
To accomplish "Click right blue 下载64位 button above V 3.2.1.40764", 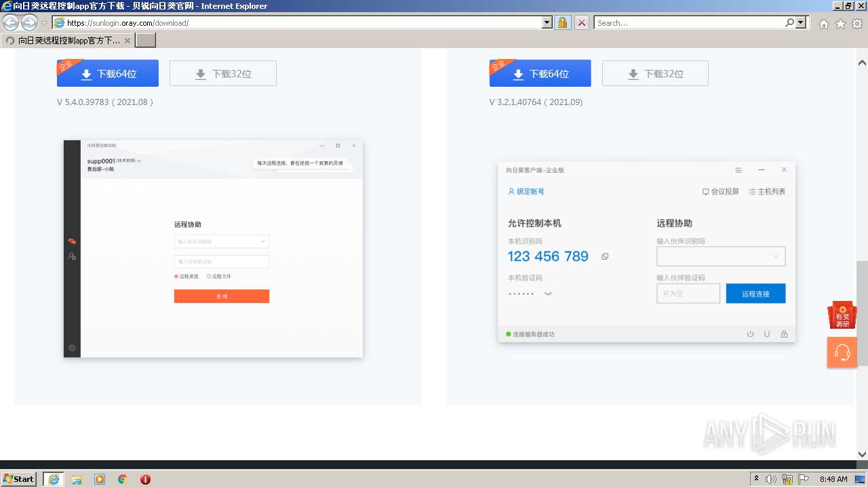I will (540, 73).
